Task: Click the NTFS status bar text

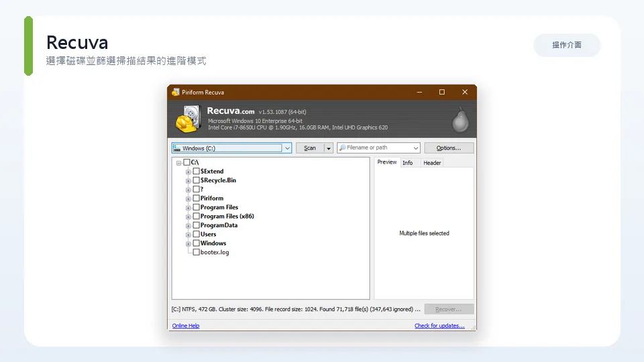Action: pos(296,309)
